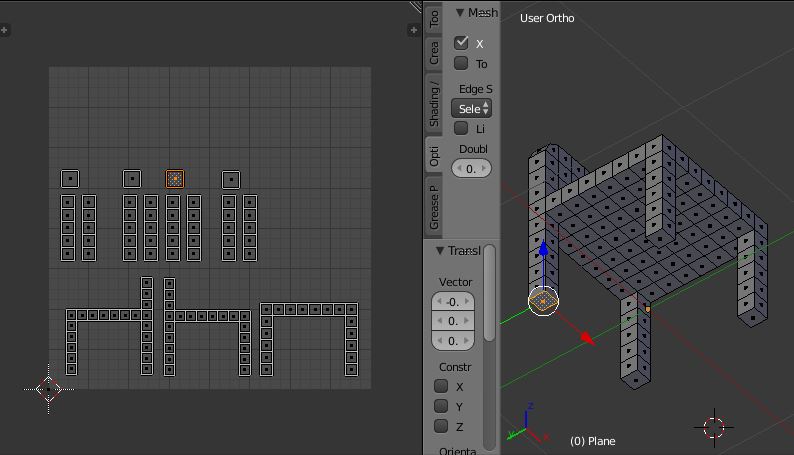Click the 3D cursor in the 3D viewport
794x455 pixels.
pos(714,428)
